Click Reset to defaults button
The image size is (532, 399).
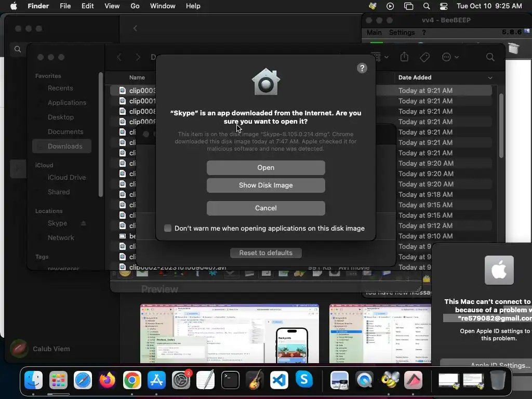tap(265, 253)
